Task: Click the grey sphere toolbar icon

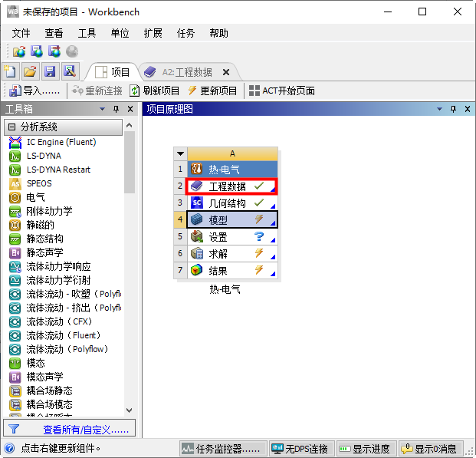Action: [x=72, y=51]
